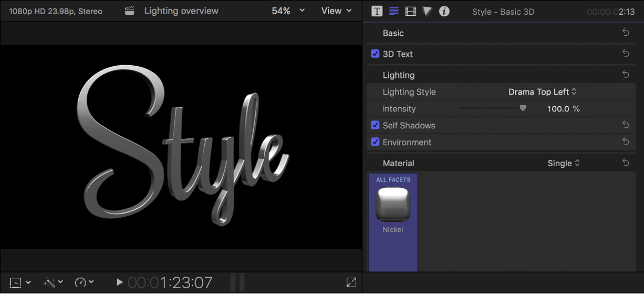Click the Intensity slider handle

pos(523,108)
